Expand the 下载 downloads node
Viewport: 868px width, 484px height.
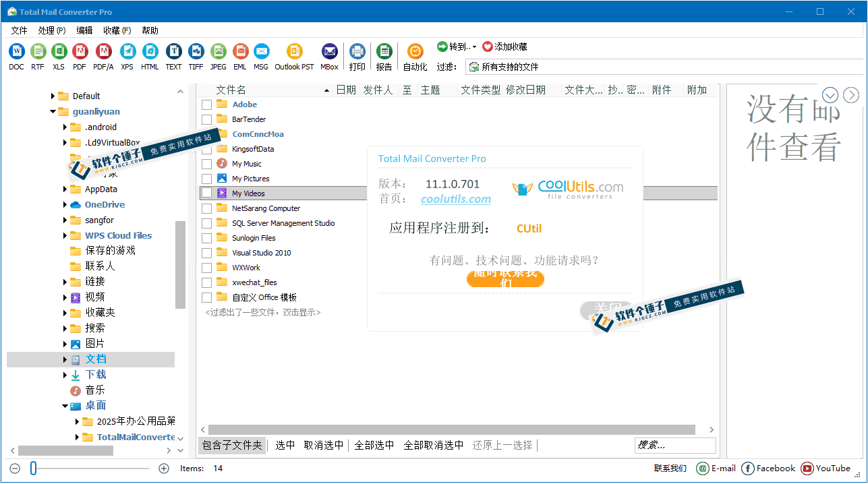pyautogui.click(x=65, y=375)
